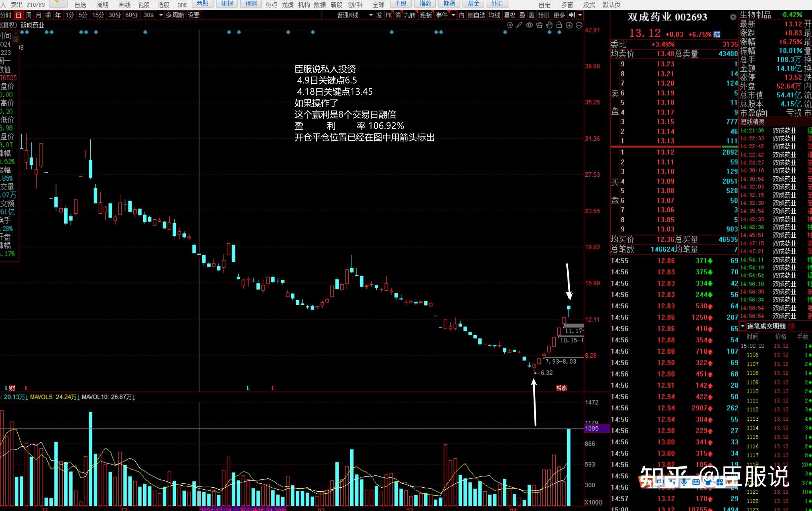Click the 两融 button

[202, 4]
